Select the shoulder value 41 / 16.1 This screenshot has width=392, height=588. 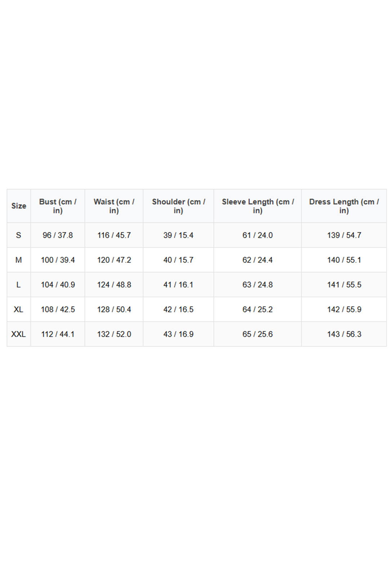tap(178, 285)
